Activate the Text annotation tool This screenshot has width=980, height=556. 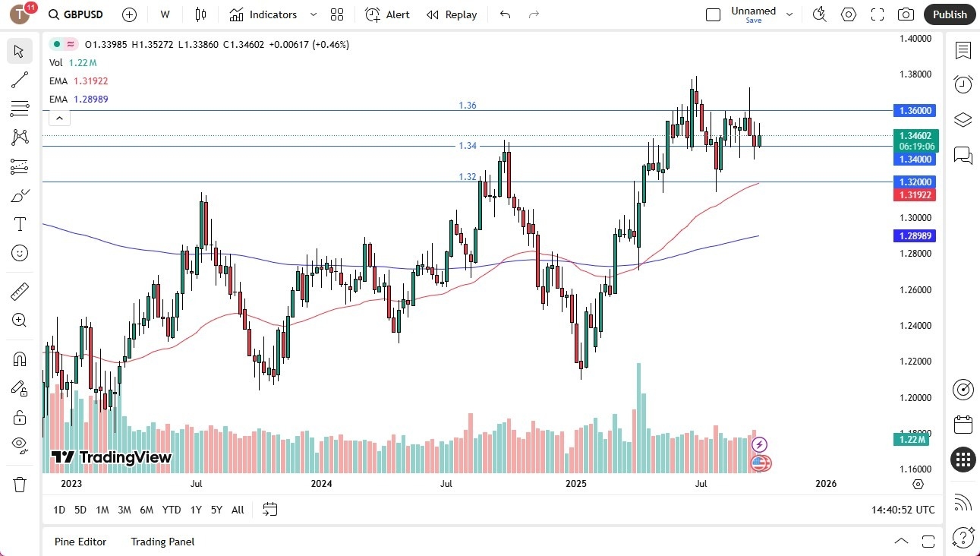pos(20,223)
